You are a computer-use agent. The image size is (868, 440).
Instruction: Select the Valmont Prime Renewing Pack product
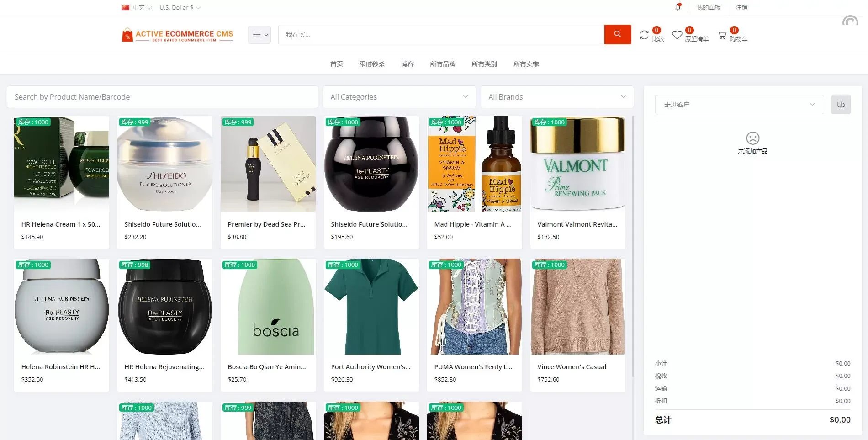coord(577,182)
